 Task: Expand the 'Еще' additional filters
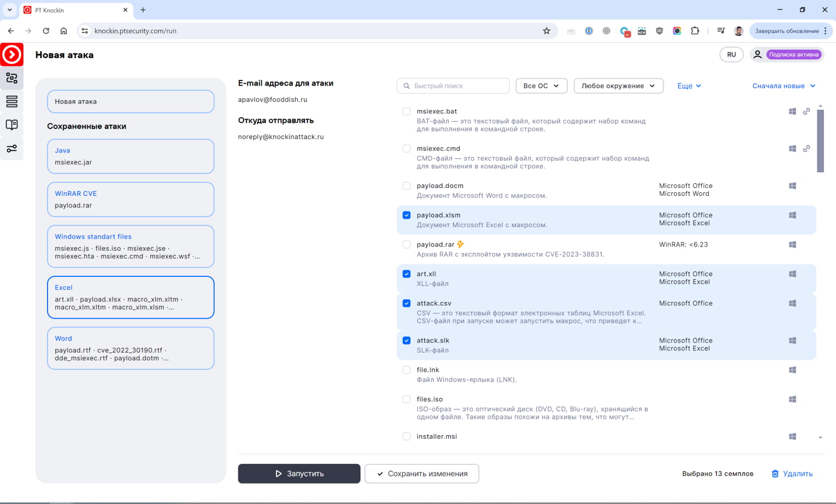pos(689,86)
